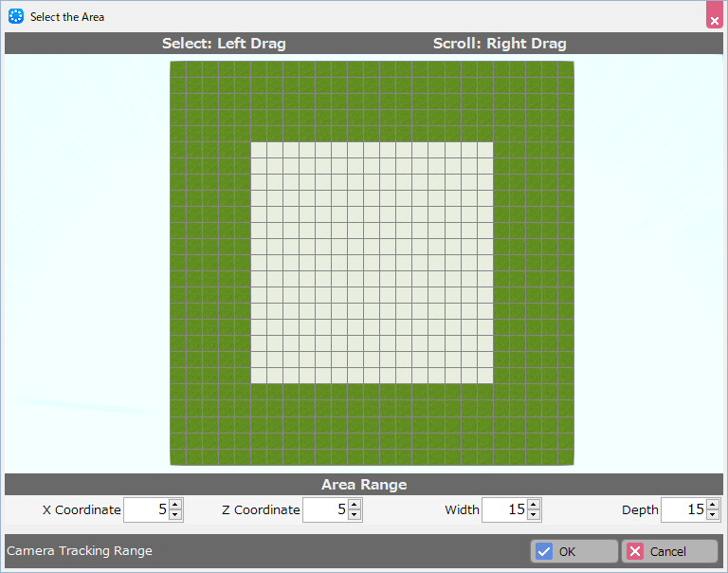The image size is (728, 573).
Task: Lower the Width value with the down arrow
Action: click(534, 515)
